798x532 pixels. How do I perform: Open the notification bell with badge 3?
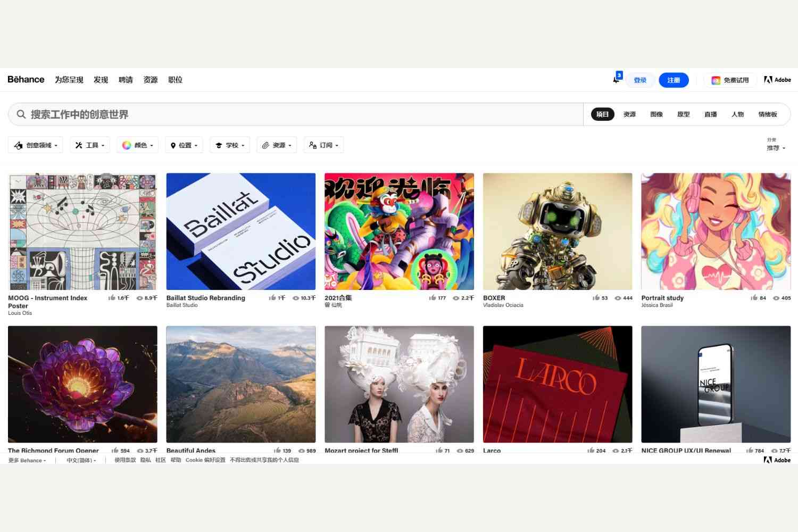616,79
